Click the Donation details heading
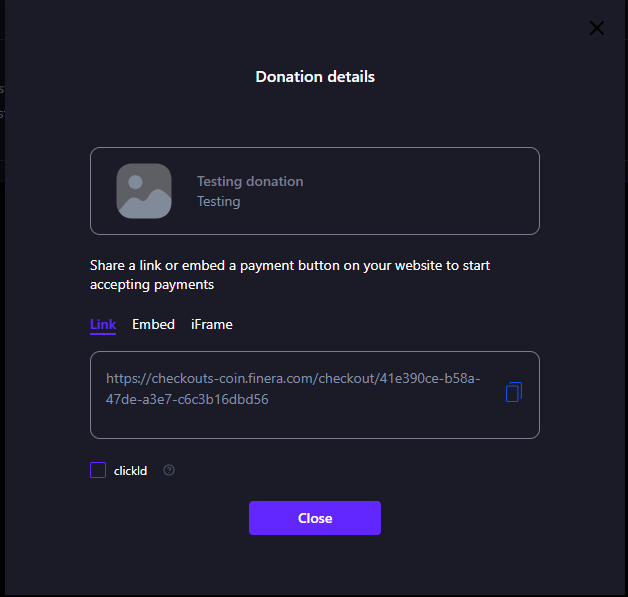Viewport: 628px width, 597px height. [x=315, y=77]
